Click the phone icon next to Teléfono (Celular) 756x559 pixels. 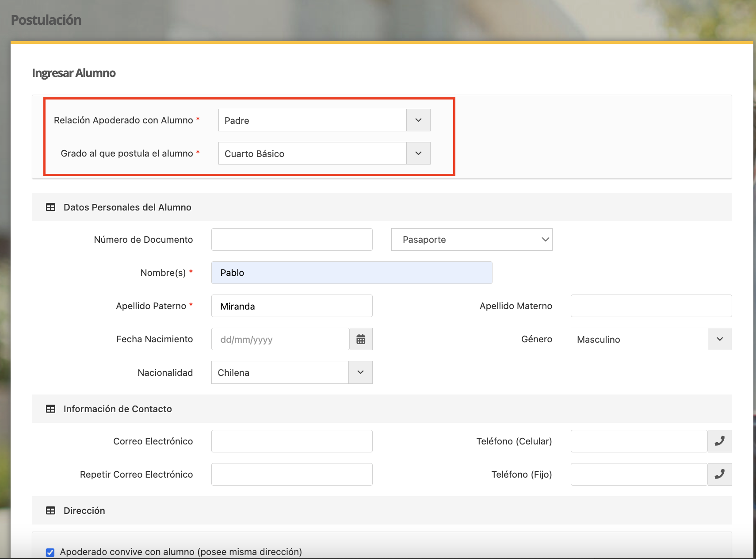coord(719,441)
